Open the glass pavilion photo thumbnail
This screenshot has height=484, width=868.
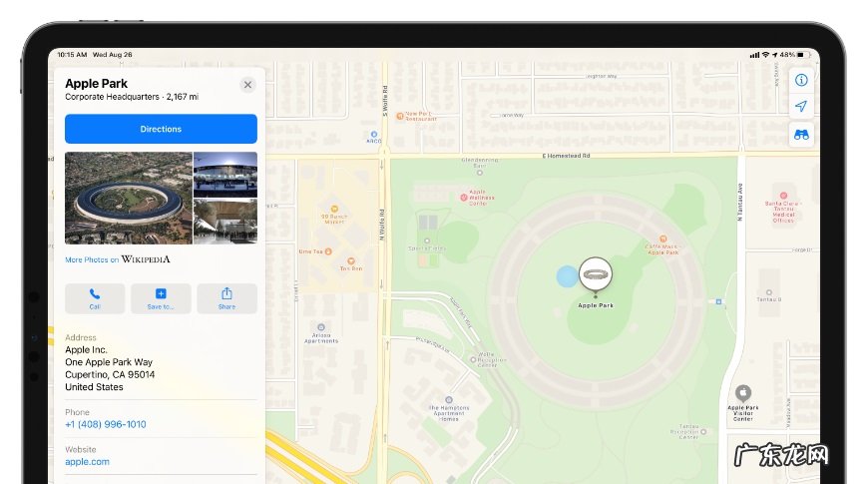click(225, 175)
